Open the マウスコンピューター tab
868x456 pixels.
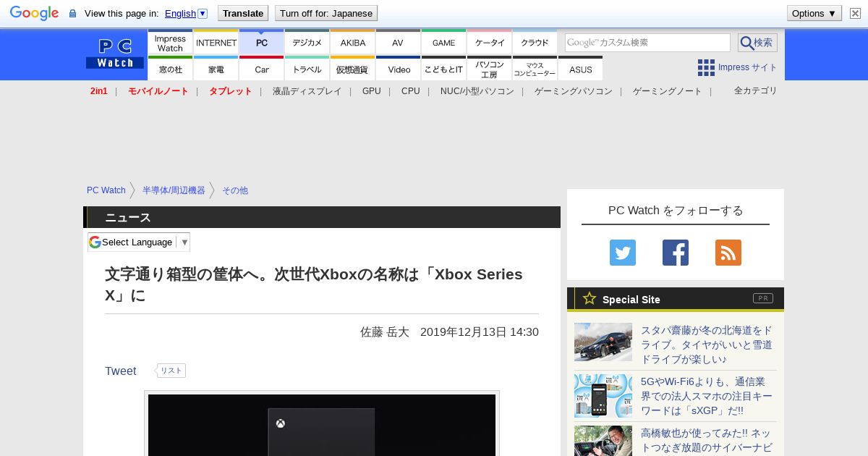pos(535,69)
